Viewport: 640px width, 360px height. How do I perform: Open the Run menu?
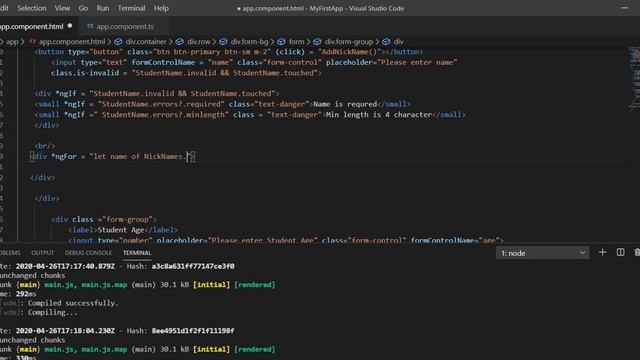(x=102, y=8)
